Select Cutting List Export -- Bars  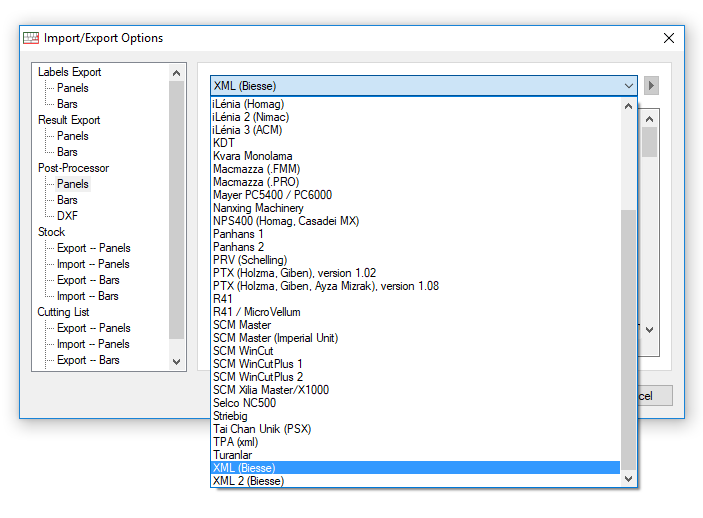(88, 360)
